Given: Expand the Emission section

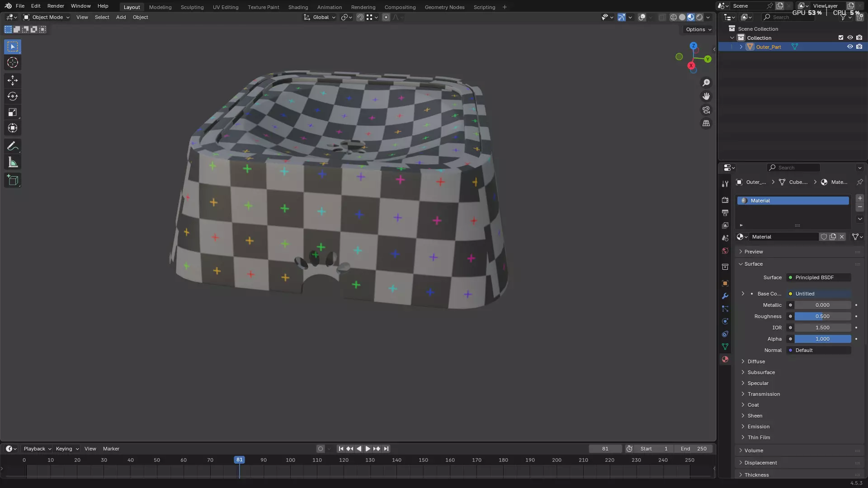Looking at the screenshot, I should (758, 427).
